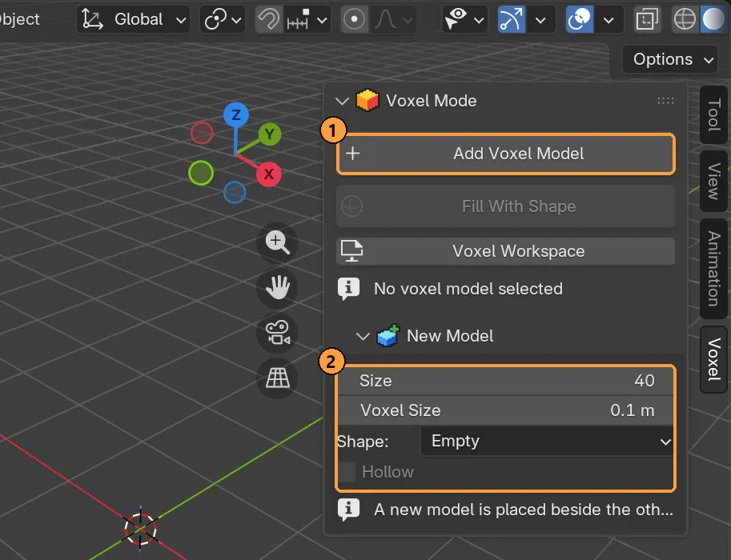Grab the Voxel Mode panel drag handle
This screenshot has height=560, width=731.
(x=665, y=101)
